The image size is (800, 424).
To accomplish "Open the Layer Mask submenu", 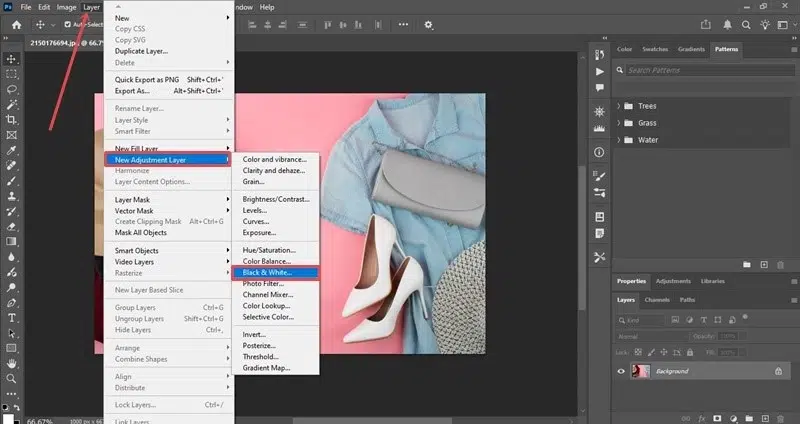I will point(168,199).
